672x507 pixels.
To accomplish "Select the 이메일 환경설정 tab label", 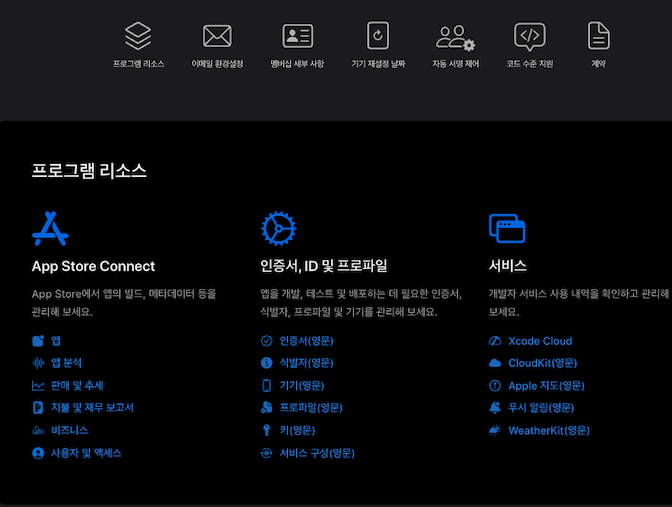I will pos(217,64).
